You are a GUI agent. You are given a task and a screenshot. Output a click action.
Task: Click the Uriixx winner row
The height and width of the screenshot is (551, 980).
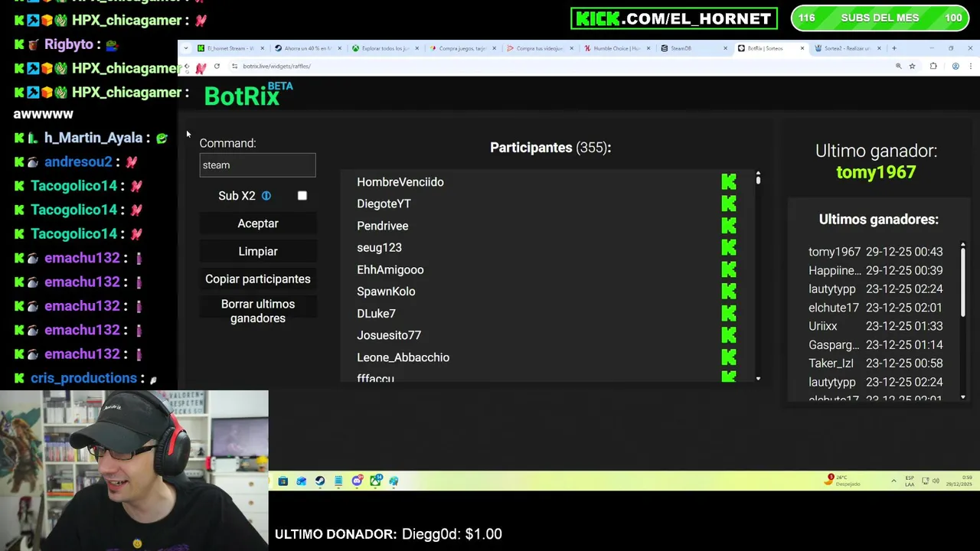(876, 326)
